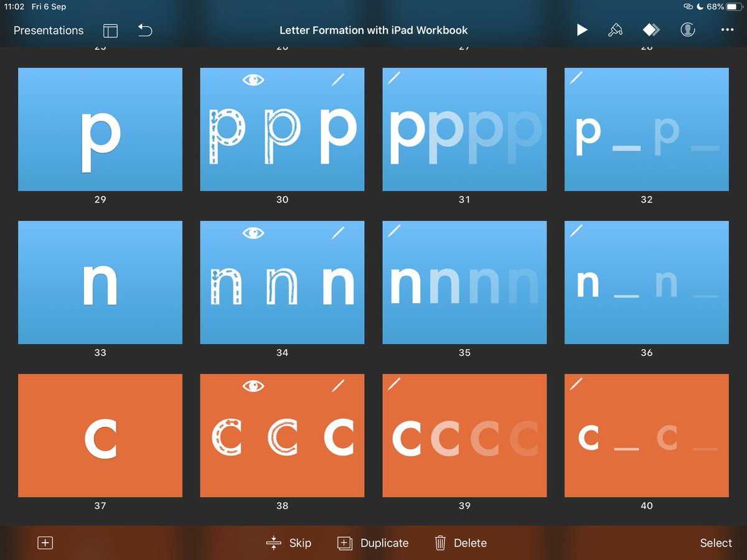Screen dimensions: 747x560
Task: Select slide 30 thumbnail
Action: click(x=282, y=129)
